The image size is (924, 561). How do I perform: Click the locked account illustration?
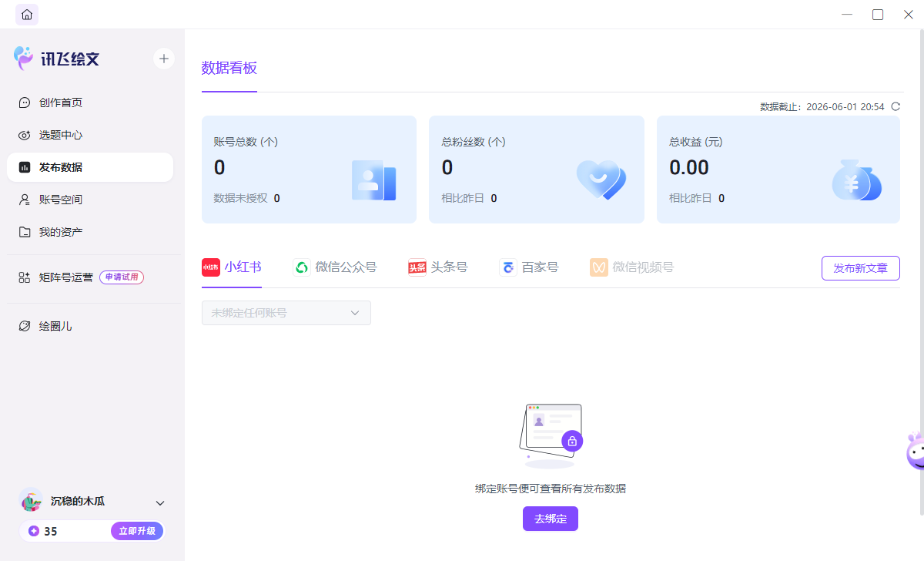click(551, 435)
